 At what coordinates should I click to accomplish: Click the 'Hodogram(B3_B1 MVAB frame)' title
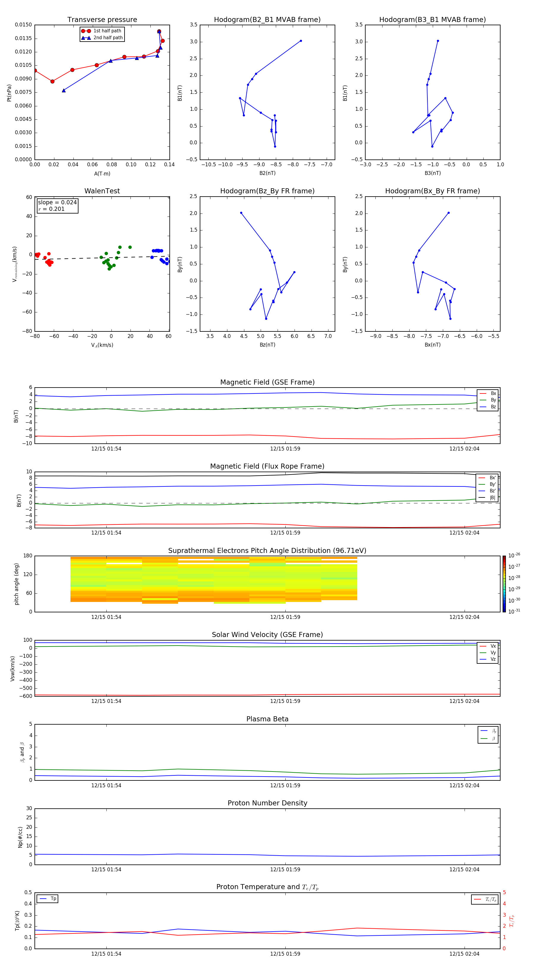432,20
